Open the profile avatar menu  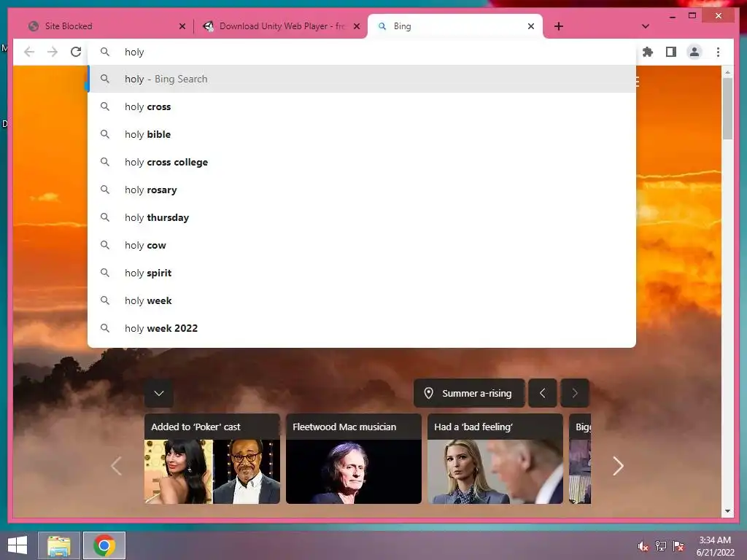[x=694, y=52]
